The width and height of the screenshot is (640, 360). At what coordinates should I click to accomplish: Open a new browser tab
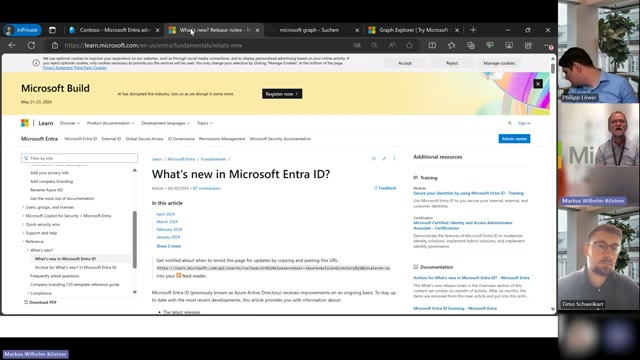[473, 30]
